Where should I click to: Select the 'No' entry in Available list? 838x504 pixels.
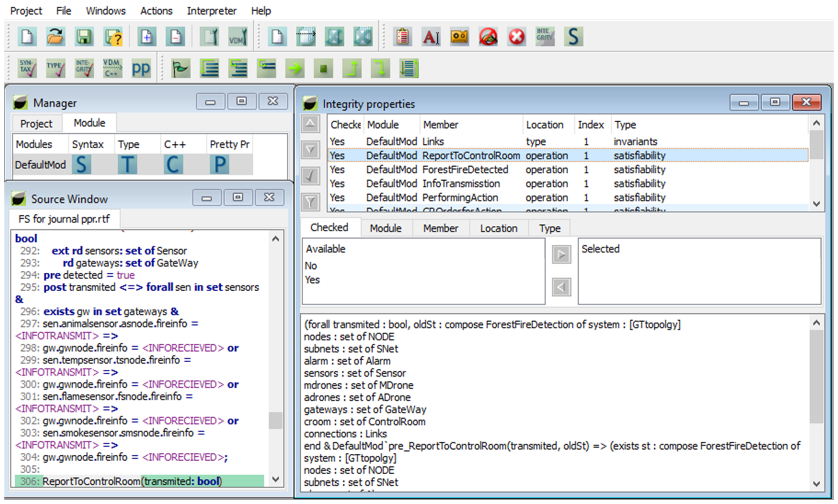(311, 266)
